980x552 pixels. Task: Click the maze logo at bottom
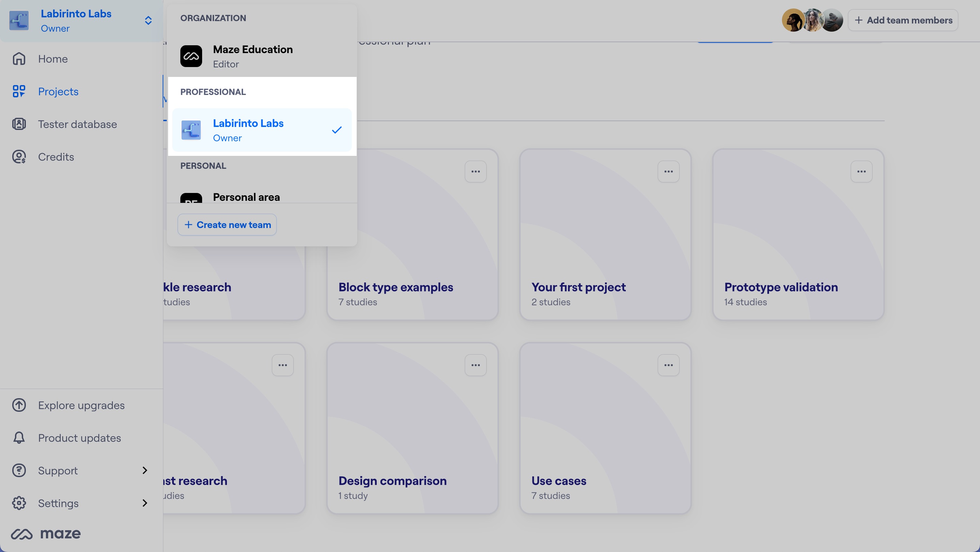click(x=46, y=534)
